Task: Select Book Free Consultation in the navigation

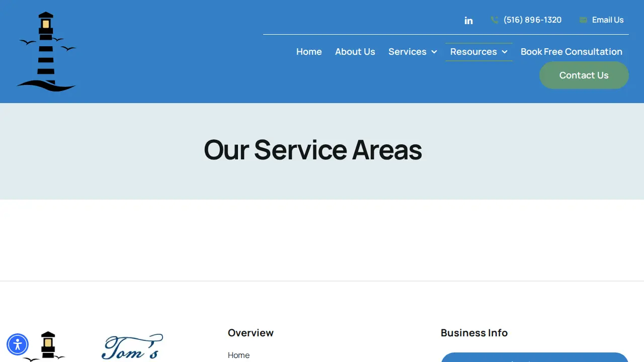Action: (x=572, y=52)
